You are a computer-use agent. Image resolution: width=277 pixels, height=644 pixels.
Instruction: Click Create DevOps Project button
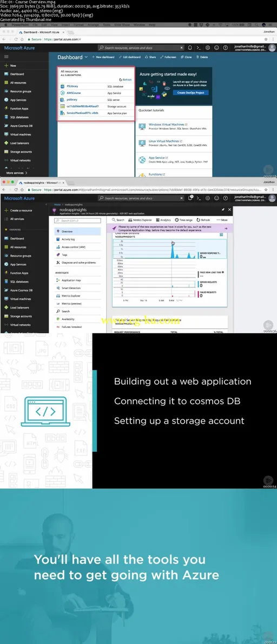point(190,93)
